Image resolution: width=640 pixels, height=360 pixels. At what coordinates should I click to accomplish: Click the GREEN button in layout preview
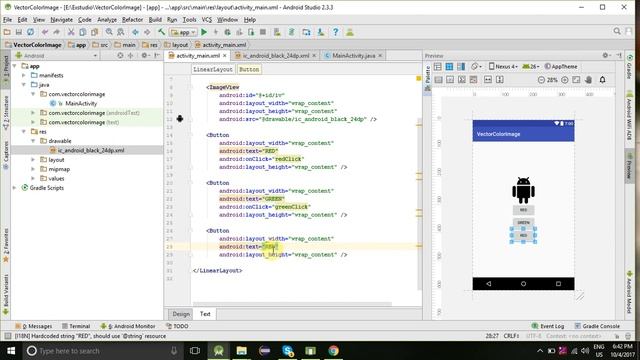click(523, 222)
